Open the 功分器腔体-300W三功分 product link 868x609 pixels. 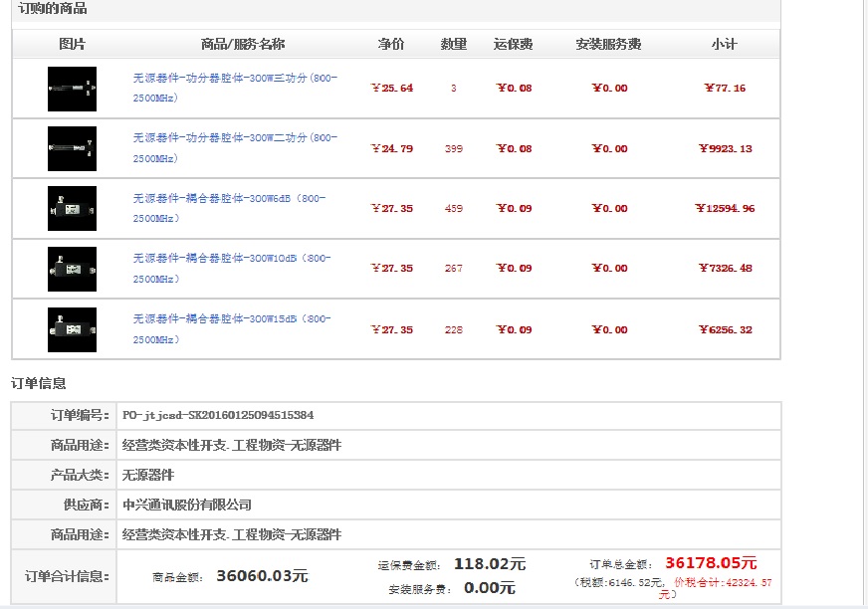(235, 78)
